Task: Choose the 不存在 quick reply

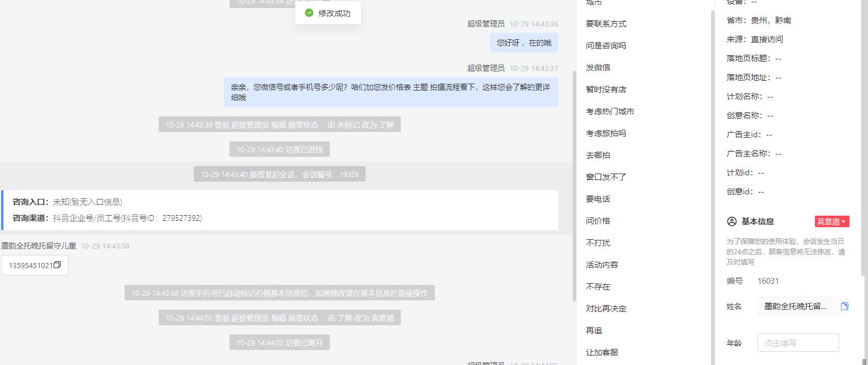Action: pos(598,287)
